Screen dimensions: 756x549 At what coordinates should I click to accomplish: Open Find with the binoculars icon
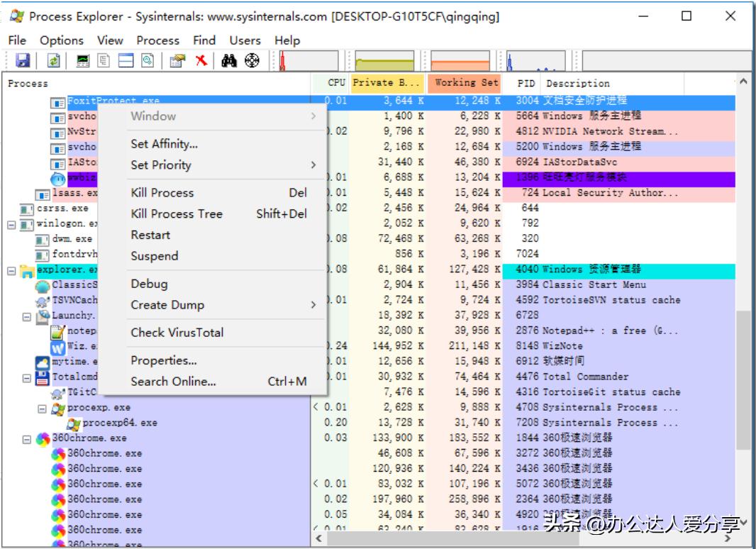click(x=228, y=60)
